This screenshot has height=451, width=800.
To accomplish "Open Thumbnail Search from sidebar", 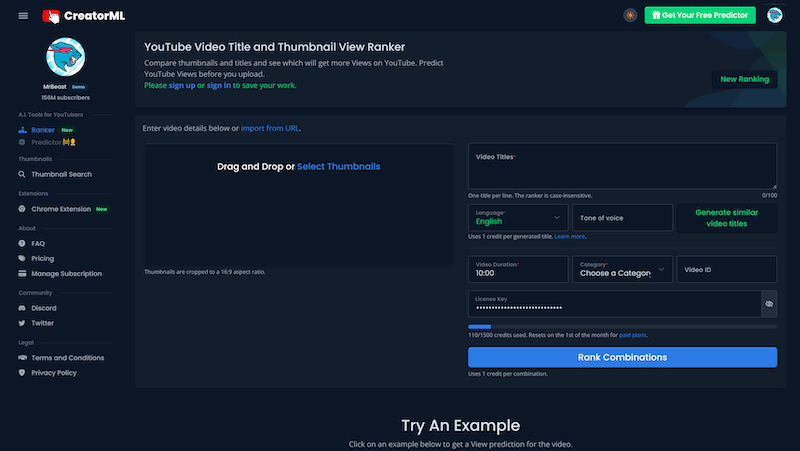I will coord(61,174).
